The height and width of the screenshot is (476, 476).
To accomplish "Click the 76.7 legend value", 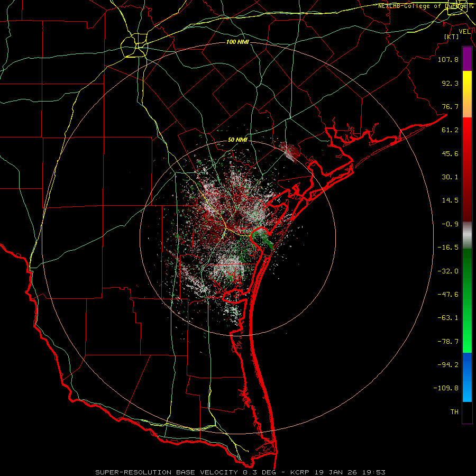I will (450, 106).
